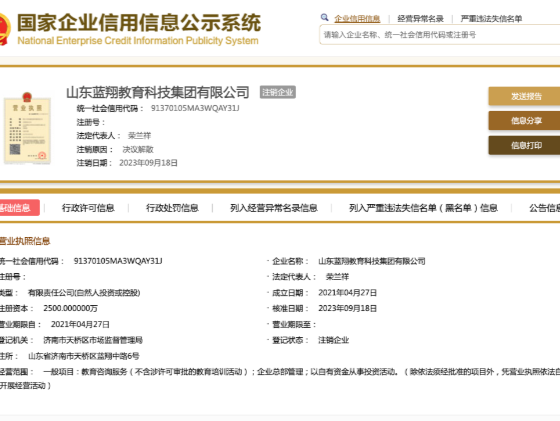This screenshot has height=421, width=560.
Task: Click the 信息分享 button
Action: point(524,121)
